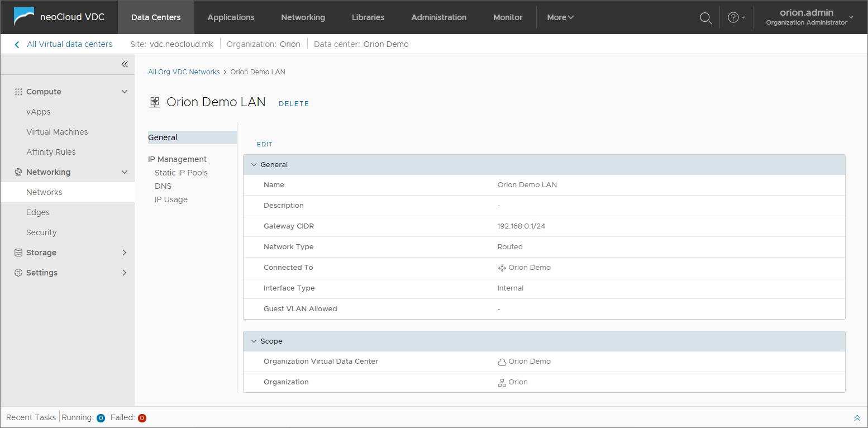Go back to All Virtual data centers

70,44
